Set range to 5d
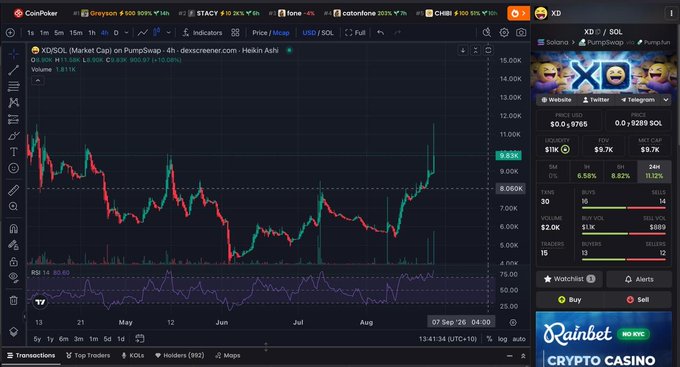 pyautogui.click(x=108, y=339)
